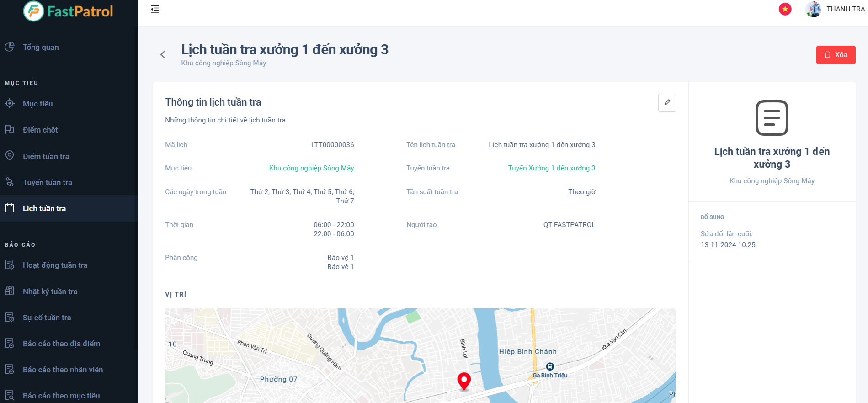Click the page title Lịch tuần tra xưởng 1 đến xưởng 3
Screen dimensions: 868x403
click(285, 49)
